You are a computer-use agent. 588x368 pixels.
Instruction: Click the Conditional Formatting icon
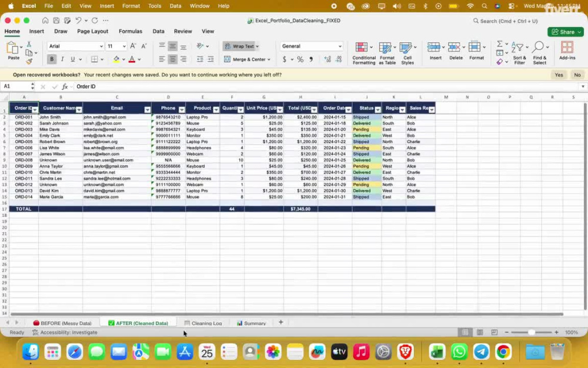[361, 47]
